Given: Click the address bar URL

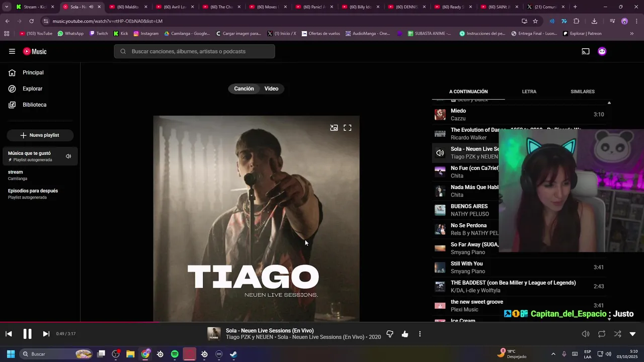Looking at the screenshot, I should pos(108,21).
